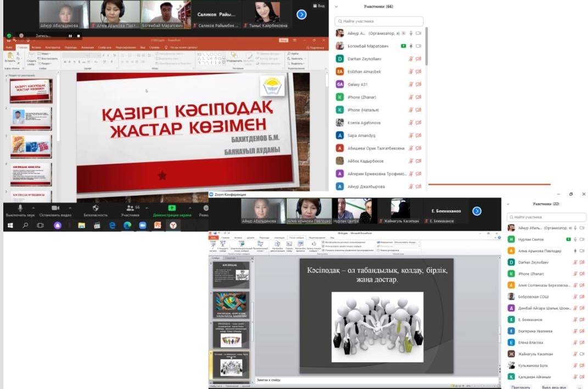Show next video page in lower Zoom window

click(477, 211)
